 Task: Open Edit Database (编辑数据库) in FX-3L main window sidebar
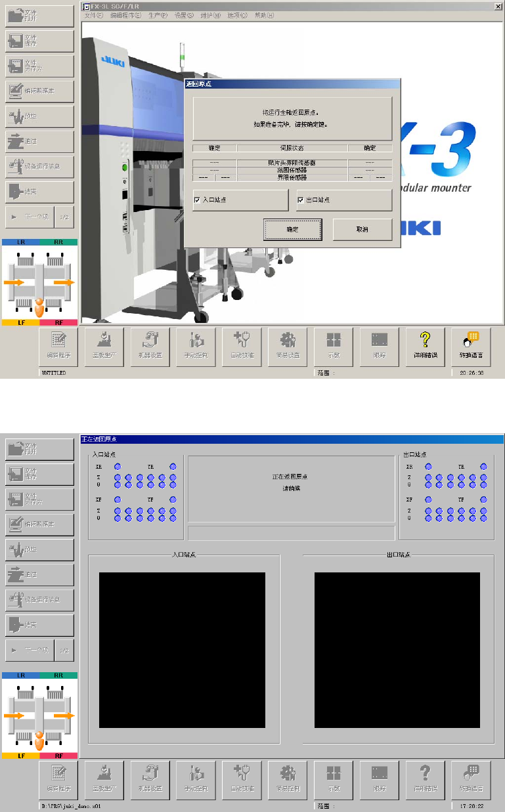(39, 91)
